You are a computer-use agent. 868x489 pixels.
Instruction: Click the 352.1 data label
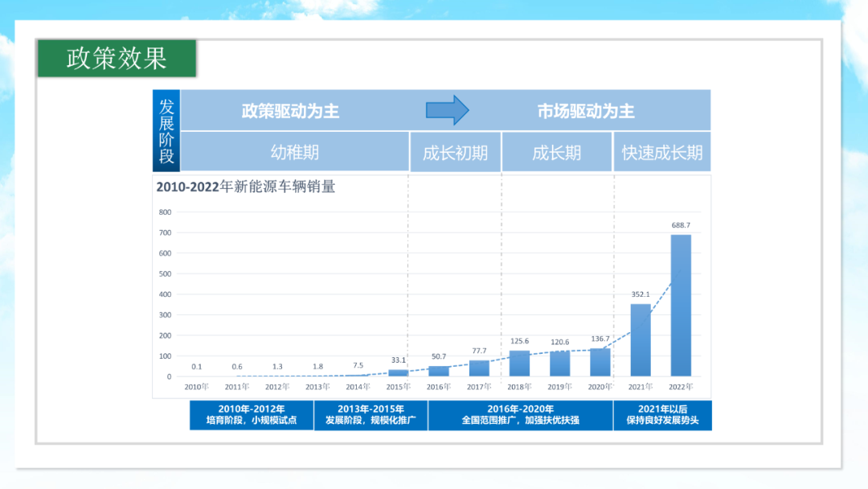(x=641, y=294)
